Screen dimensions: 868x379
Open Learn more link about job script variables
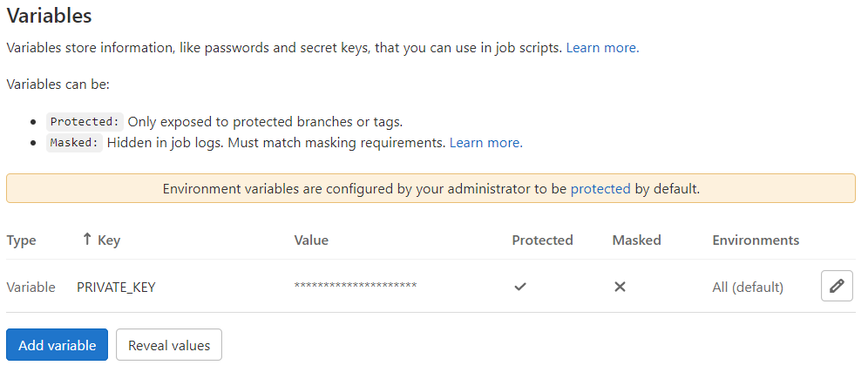(602, 48)
